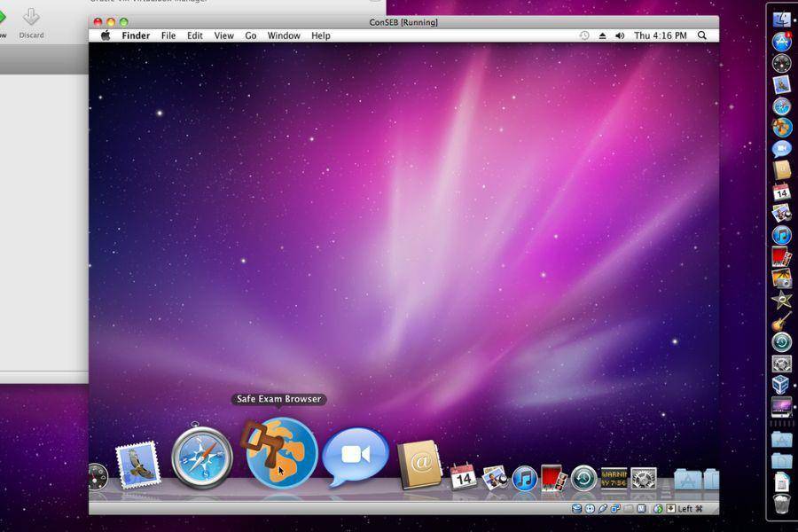Open the View menu
798x532 pixels.
[x=224, y=35]
